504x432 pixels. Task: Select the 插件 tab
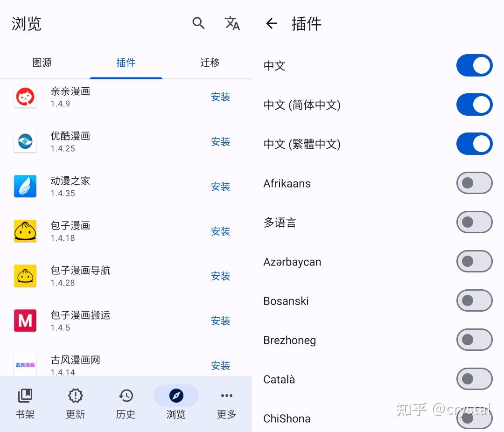(x=126, y=63)
